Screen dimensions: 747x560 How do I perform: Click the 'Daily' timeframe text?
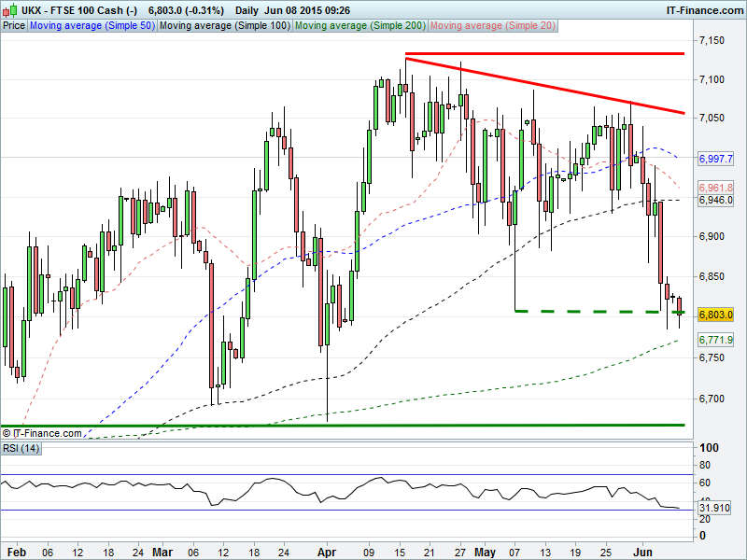tap(247, 10)
